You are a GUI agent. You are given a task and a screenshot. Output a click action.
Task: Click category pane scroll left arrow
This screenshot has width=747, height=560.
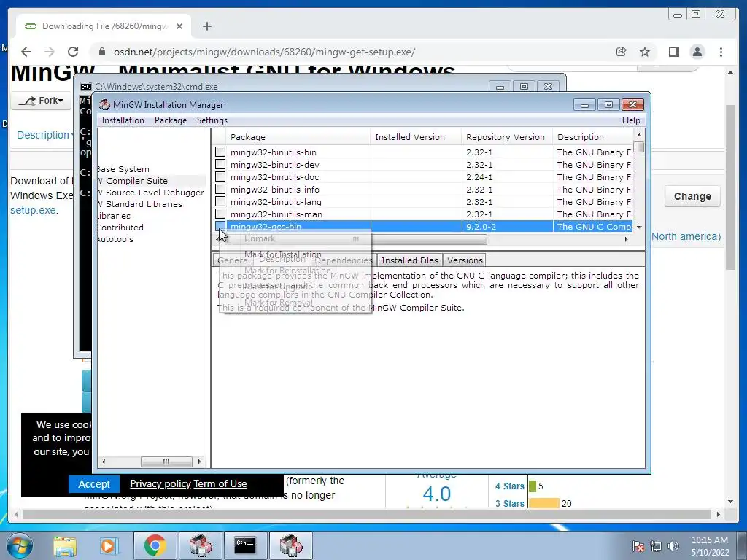pyautogui.click(x=104, y=462)
